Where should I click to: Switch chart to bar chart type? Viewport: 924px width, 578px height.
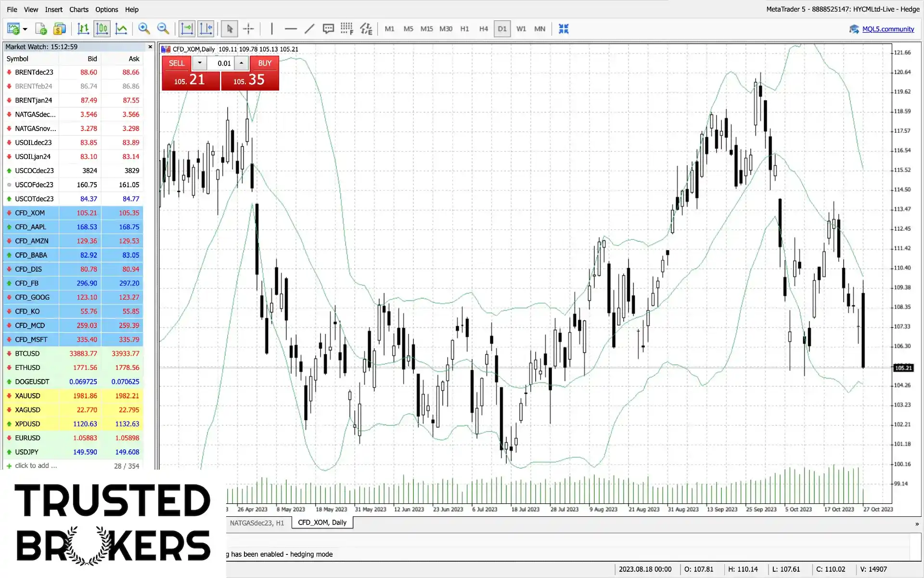pyautogui.click(x=83, y=29)
